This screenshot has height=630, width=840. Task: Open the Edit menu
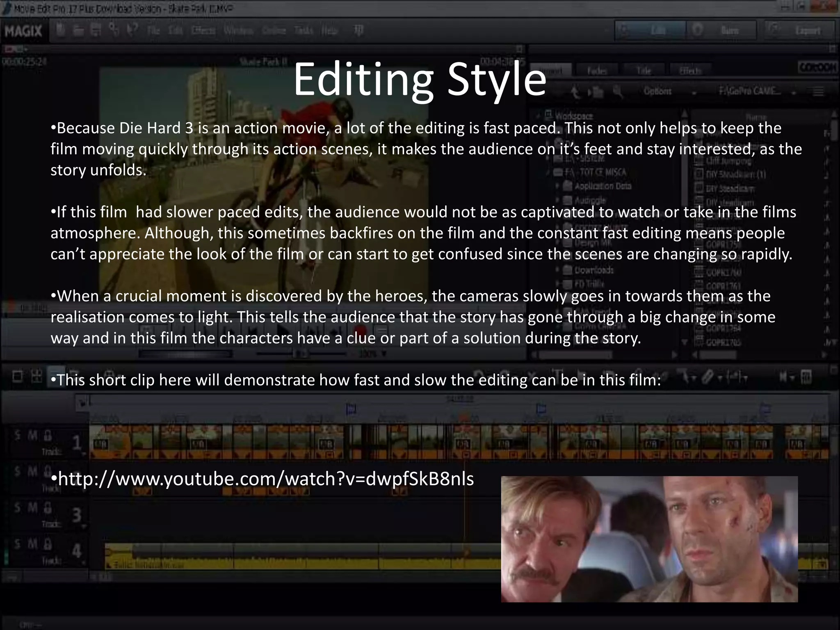click(176, 31)
